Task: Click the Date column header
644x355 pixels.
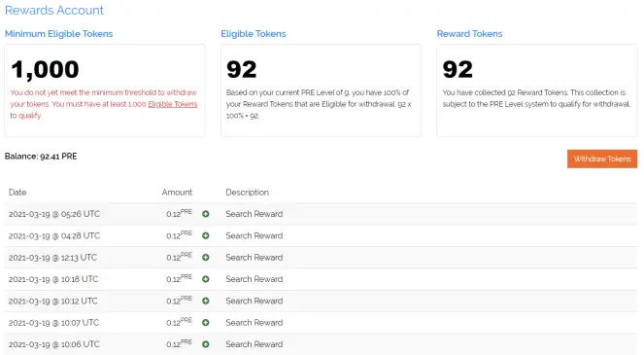Action: pyautogui.click(x=17, y=193)
